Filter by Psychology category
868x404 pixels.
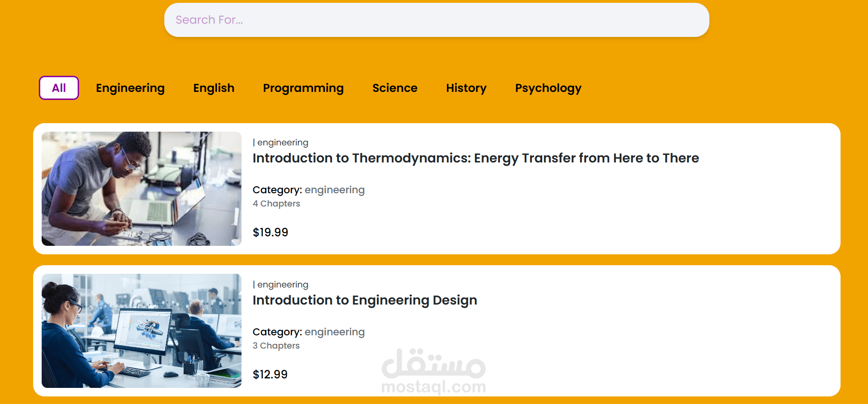coord(548,88)
